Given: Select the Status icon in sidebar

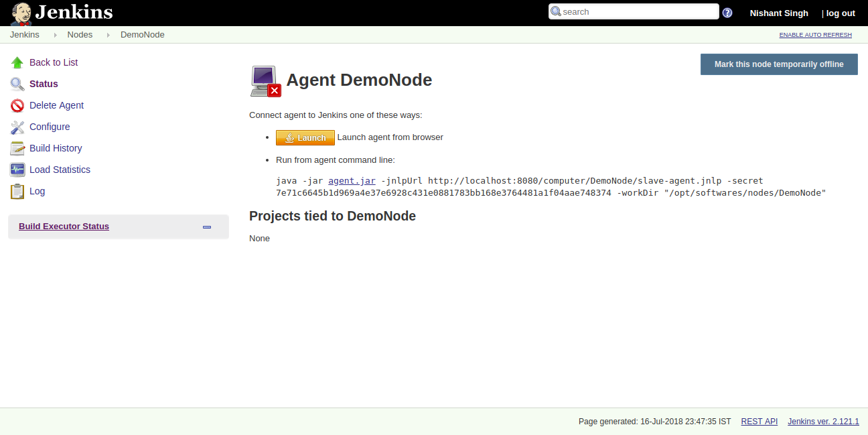Looking at the screenshot, I should point(17,84).
